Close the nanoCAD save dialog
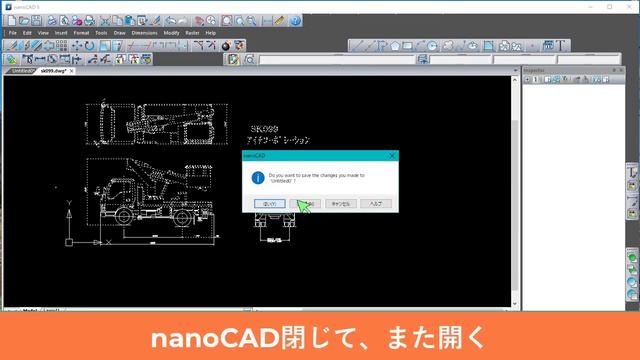This screenshot has height=360, width=640. [392, 156]
